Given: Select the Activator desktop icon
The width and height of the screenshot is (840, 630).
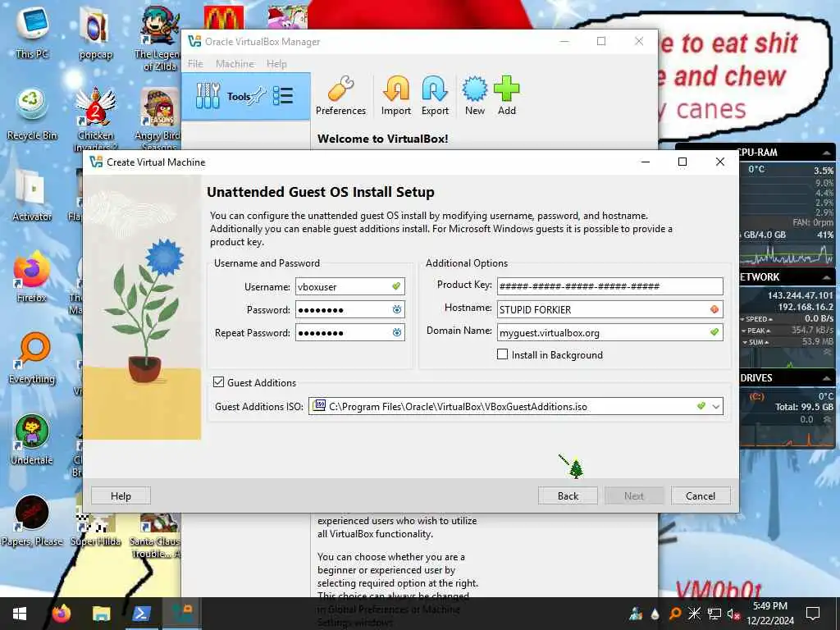Looking at the screenshot, I should pyautogui.click(x=32, y=196).
